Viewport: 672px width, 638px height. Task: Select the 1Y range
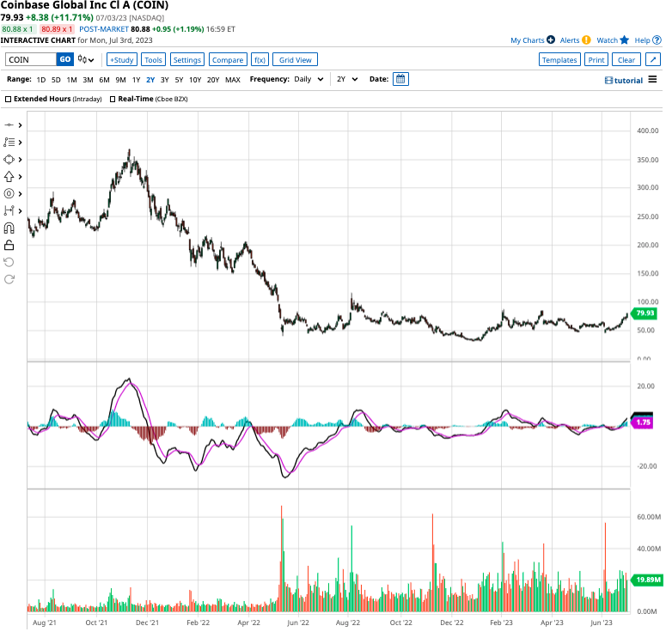tap(137, 80)
